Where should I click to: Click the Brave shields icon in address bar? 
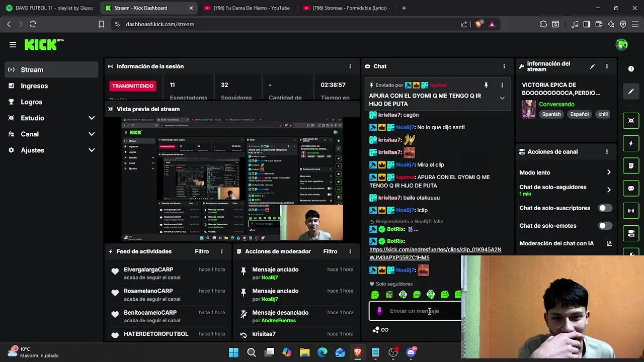coord(478,24)
